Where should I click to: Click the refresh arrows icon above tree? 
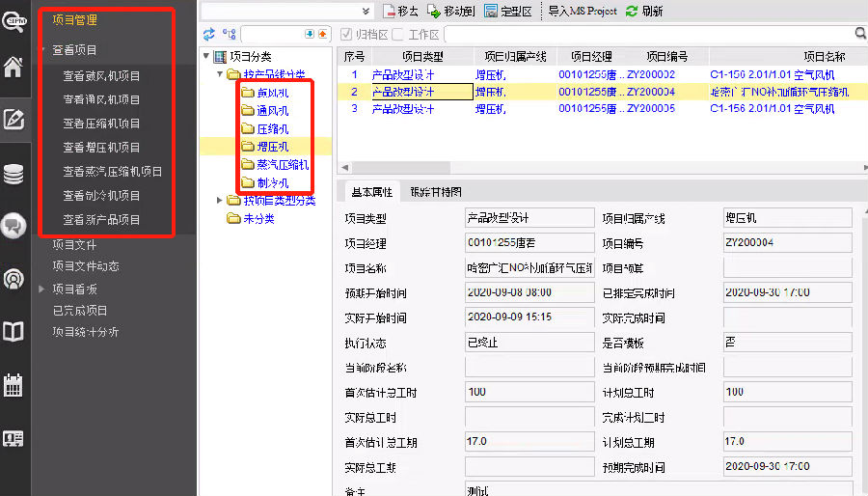[208, 35]
